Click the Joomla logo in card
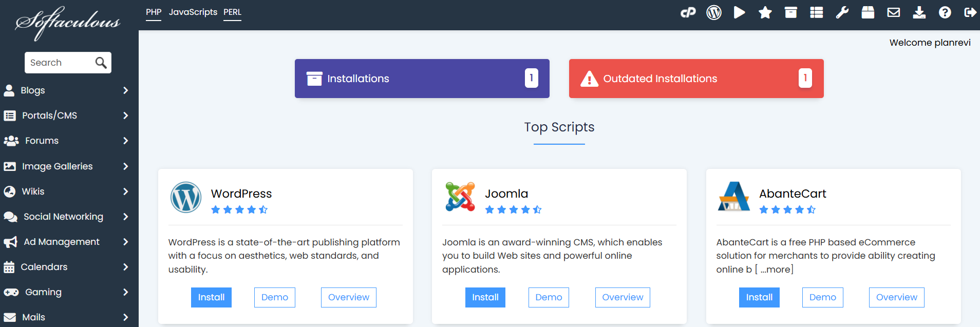Image resolution: width=980 pixels, height=327 pixels. coord(460,197)
